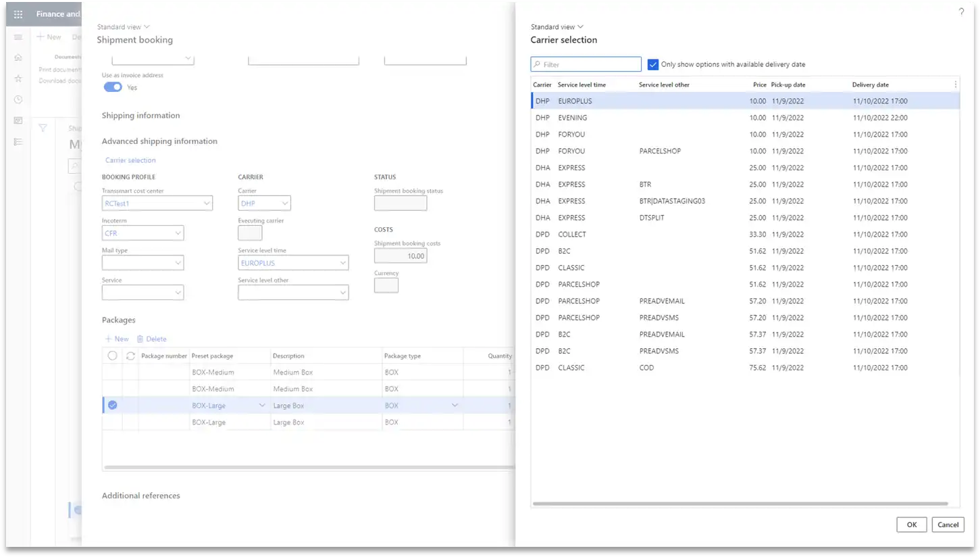Viewport: 980px width, 557px height.
Task: Open Preset package dropdown in selected BOX-Large row
Action: pyautogui.click(x=262, y=405)
